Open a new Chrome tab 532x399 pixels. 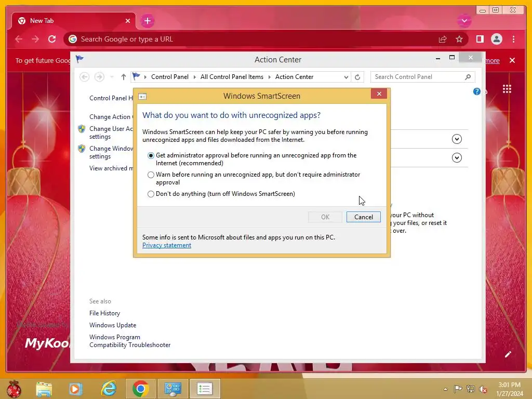click(x=147, y=21)
